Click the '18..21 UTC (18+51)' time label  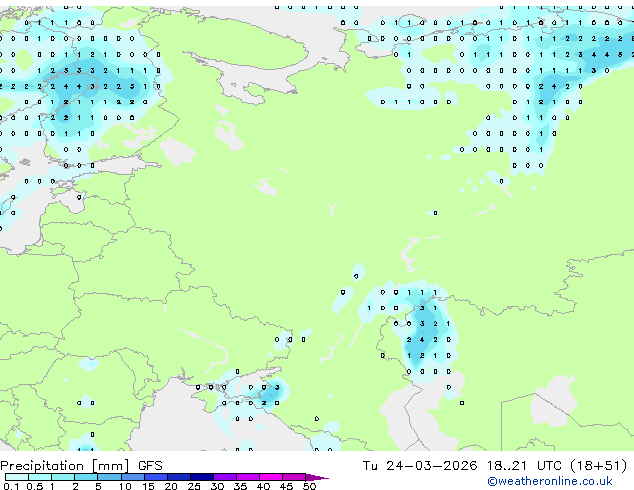(x=557, y=466)
